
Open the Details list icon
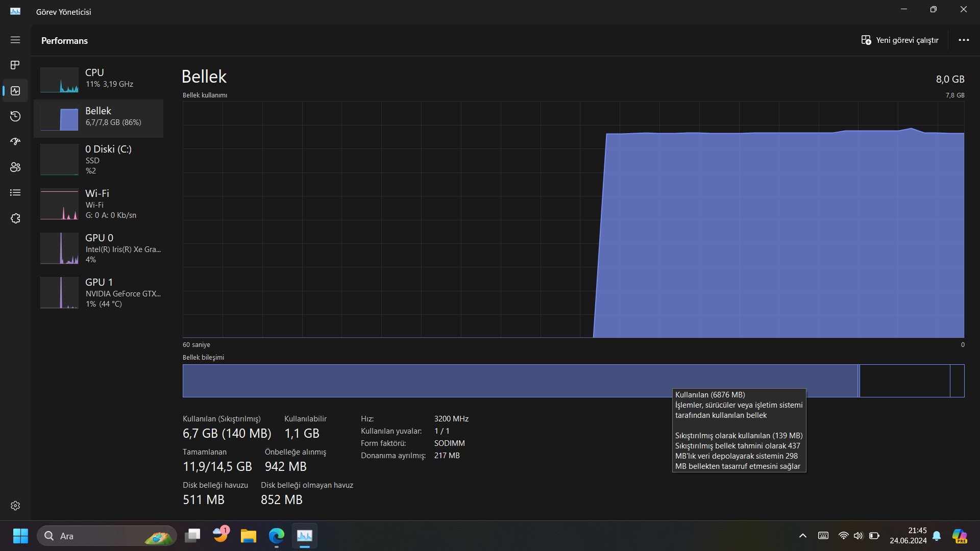[15, 192]
